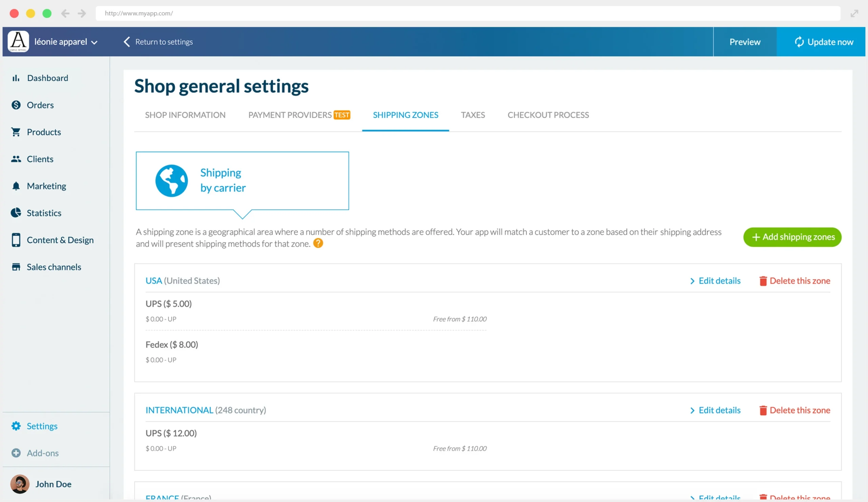The image size is (868, 502).
Task: Click the Dashboard bar chart icon
Action: point(16,78)
